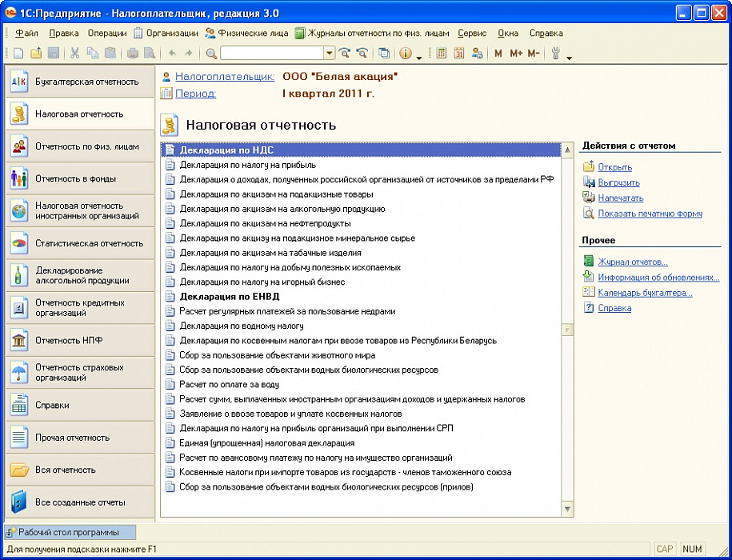
Task: Click the Open file toolbar icon
Action: tap(36, 53)
